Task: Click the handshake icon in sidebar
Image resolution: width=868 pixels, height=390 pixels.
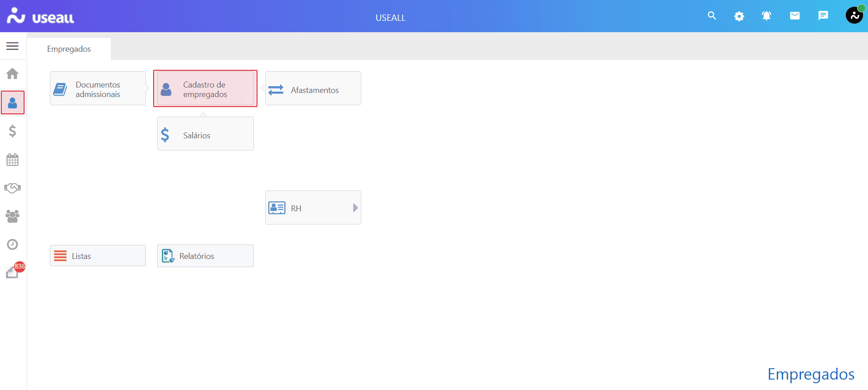Action: click(x=13, y=188)
